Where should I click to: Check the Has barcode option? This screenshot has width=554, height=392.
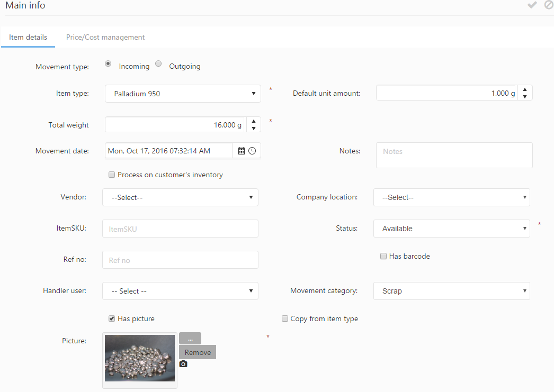tap(383, 256)
